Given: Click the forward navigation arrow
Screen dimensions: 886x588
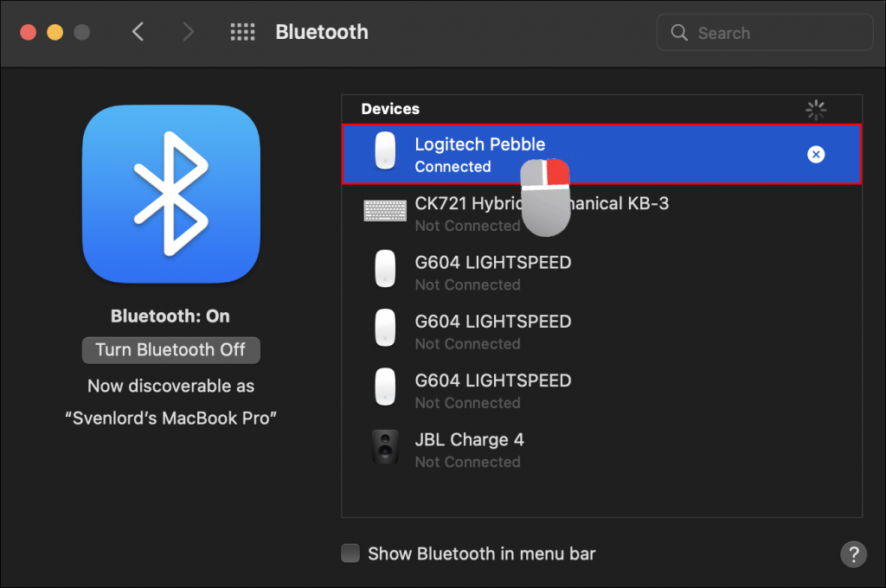Looking at the screenshot, I should point(189,31).
